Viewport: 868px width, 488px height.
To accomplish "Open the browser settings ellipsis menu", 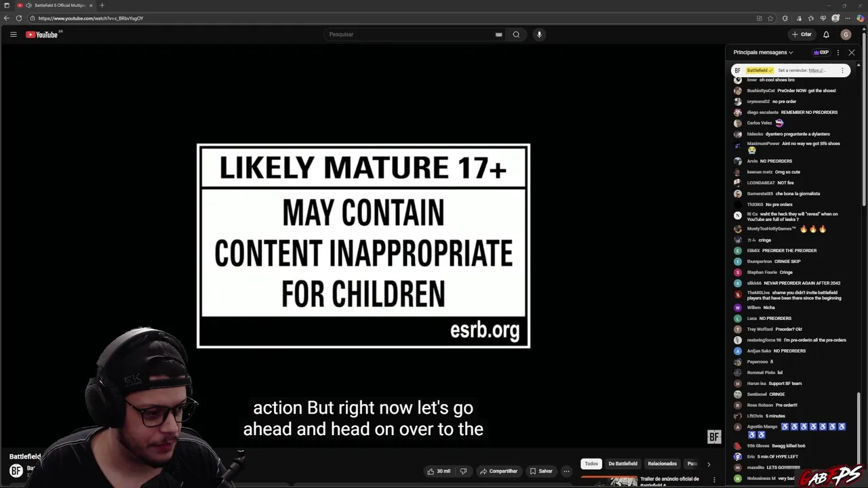I will tap(848, 18).
